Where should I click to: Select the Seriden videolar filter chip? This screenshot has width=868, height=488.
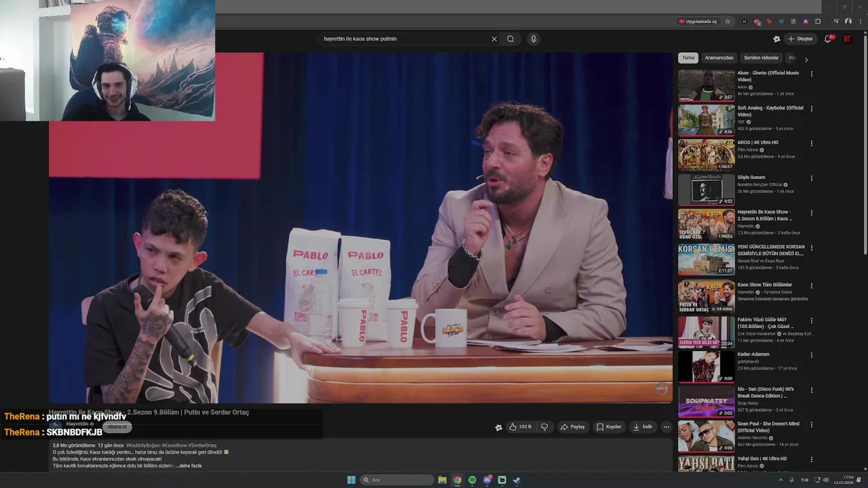pyautogui.click(x=761, y=58)
